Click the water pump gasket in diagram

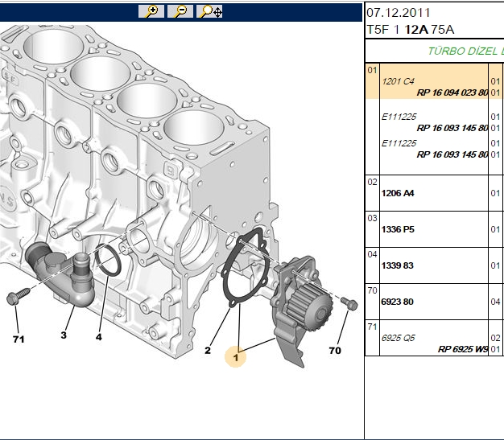246,266
